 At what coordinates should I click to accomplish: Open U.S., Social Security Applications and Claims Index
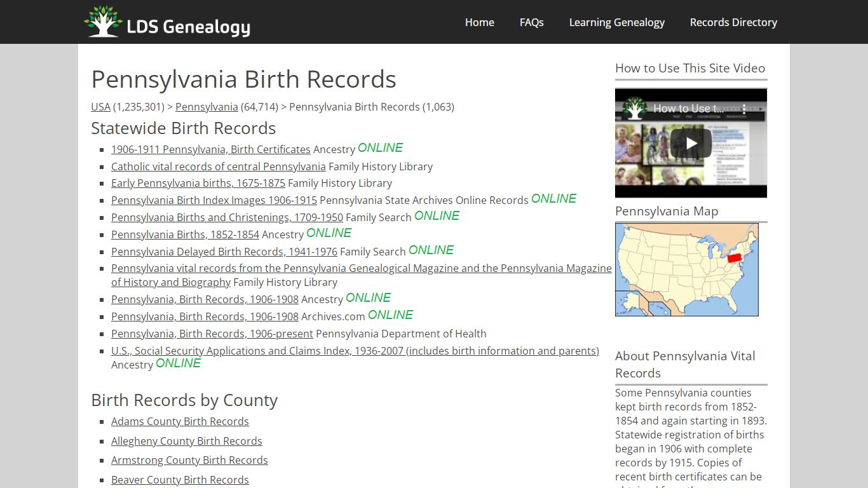tap(355, 351)
